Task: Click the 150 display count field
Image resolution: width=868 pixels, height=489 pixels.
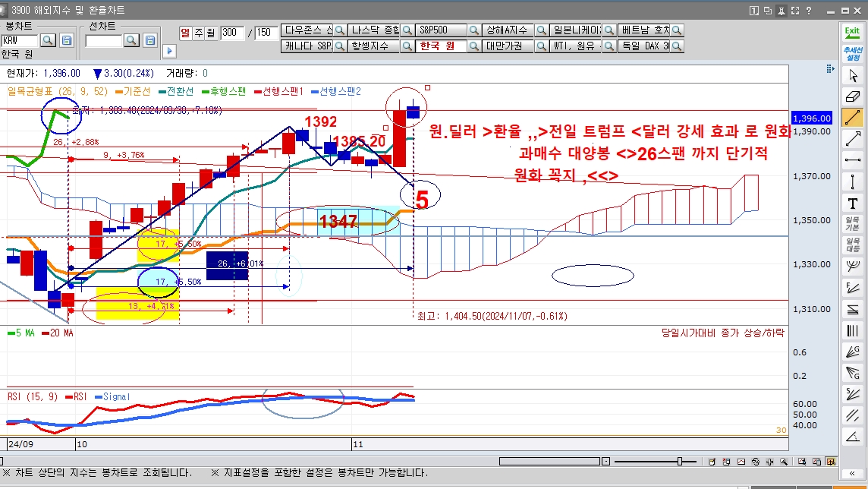Action: pos(266,33)
